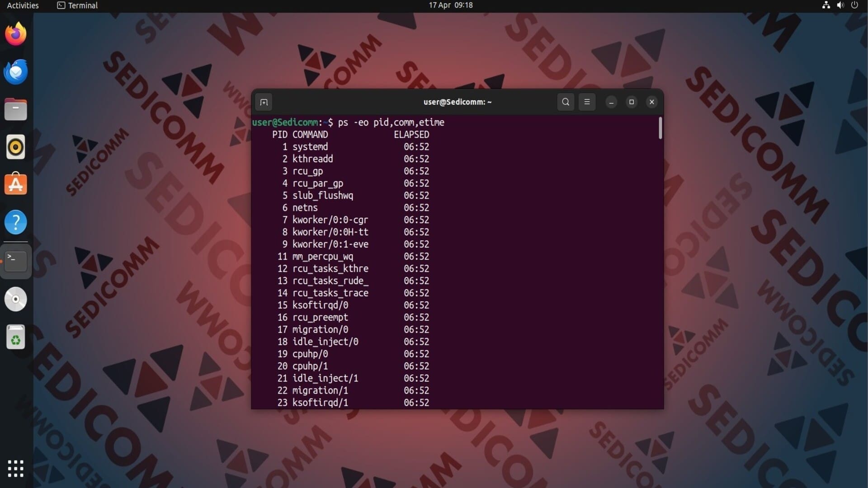Open a new terminal tab

[264, 102]
